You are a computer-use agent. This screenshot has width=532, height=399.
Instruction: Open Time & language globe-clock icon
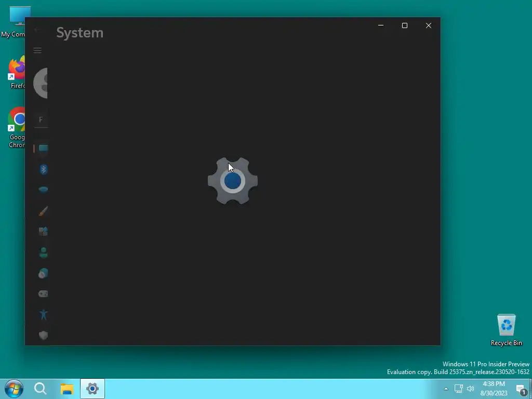pyautogui.click(x=43, y=273)
